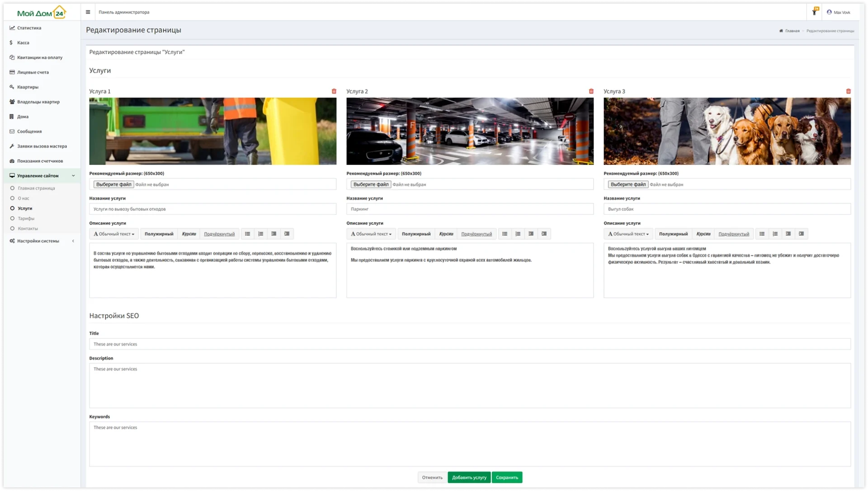Click the SEO Keywords textarea
The width and height of the screenshot is (868, 491).
470,444
